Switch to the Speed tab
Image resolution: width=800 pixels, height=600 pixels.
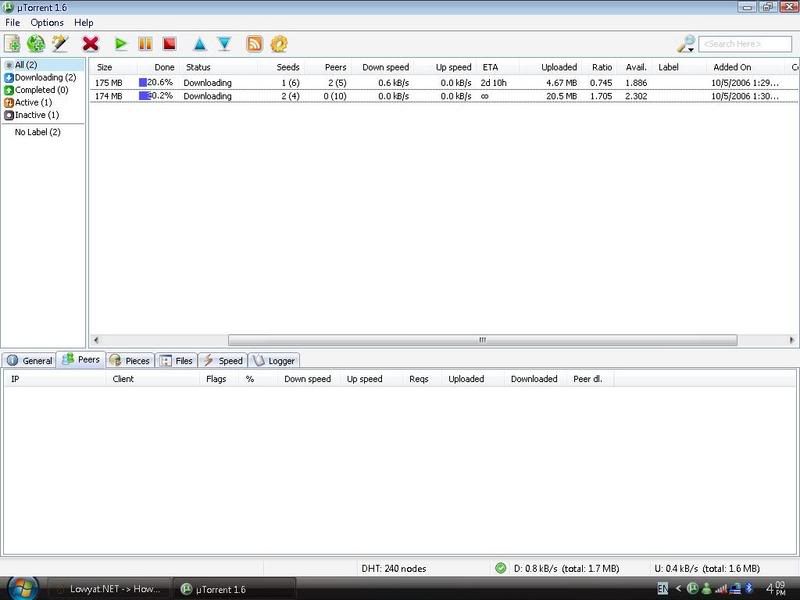[x=223, y=361]
